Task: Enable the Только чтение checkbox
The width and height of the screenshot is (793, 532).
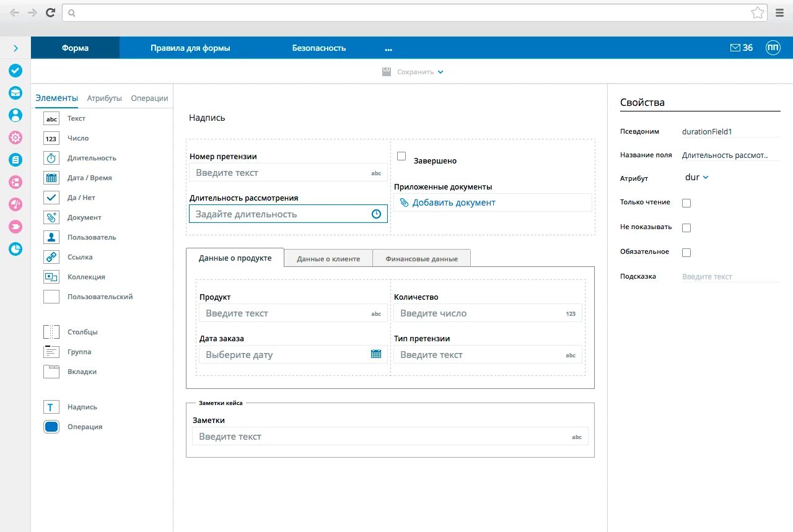Action: point(686,203)
